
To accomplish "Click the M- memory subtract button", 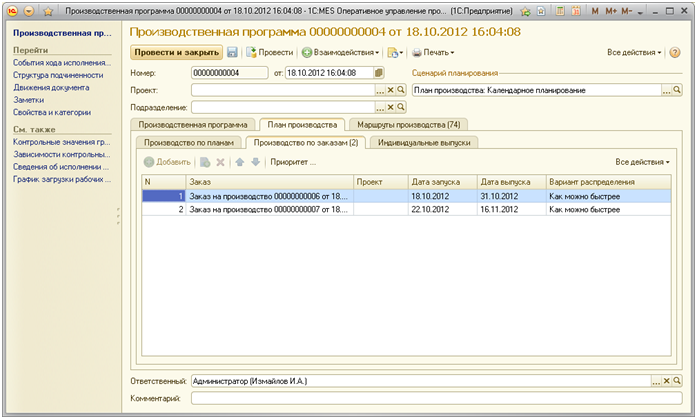I will click(x=626, y=11).
